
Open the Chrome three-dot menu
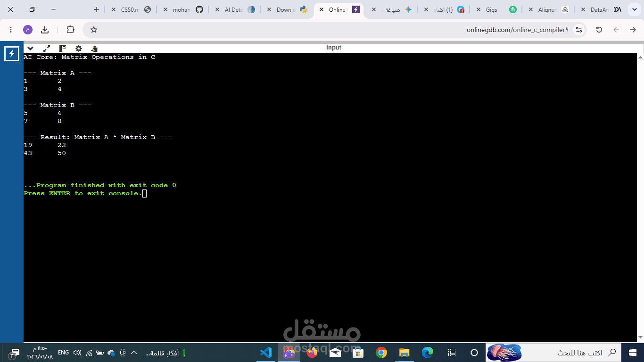coord(11,30)
